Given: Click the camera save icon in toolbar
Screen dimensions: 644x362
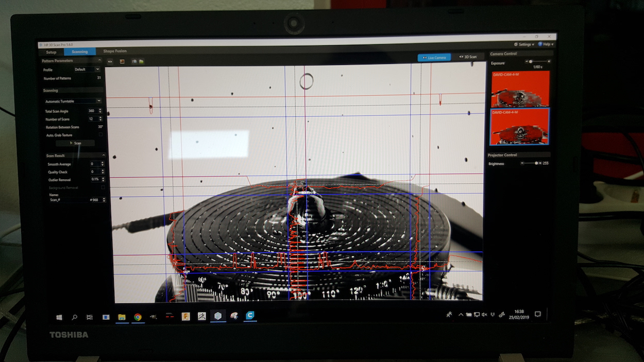Looking at the screenshot, I should click(x=134, y=61).
